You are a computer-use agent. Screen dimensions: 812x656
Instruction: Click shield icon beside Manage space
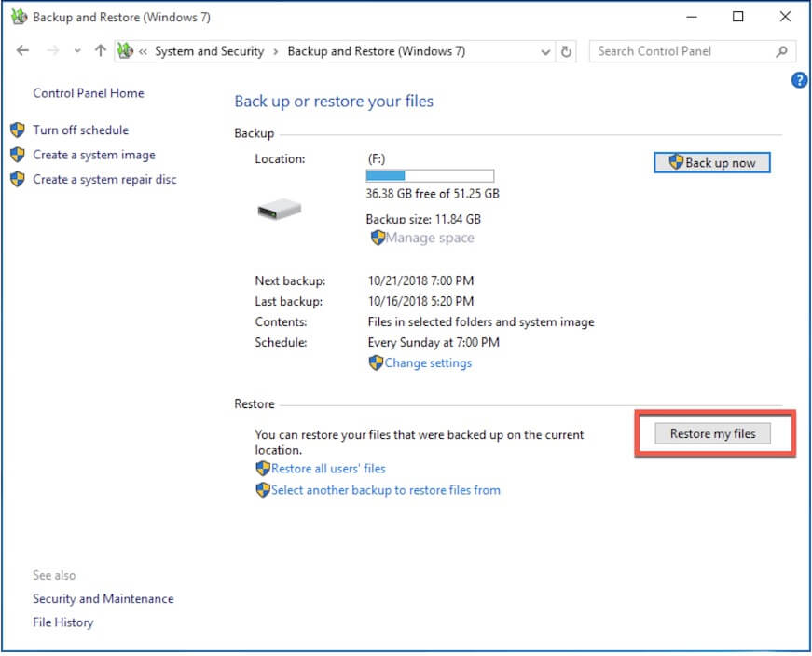point(378,238)
